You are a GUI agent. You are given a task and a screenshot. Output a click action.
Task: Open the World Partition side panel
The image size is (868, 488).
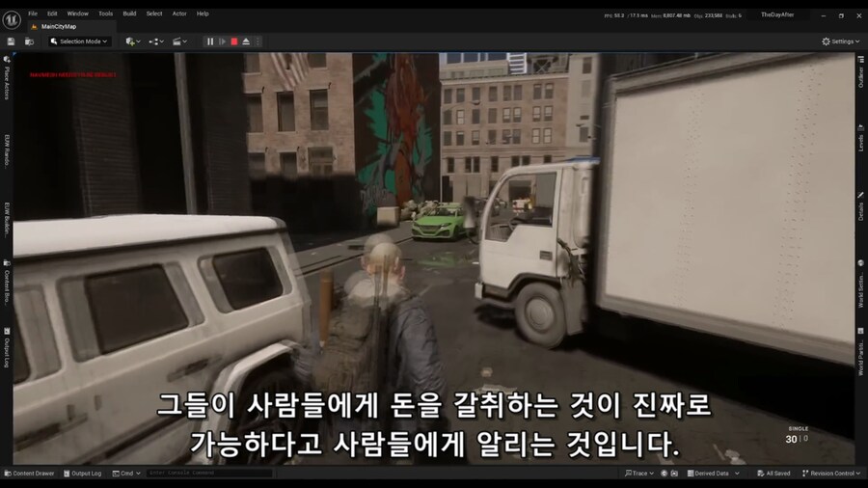861,352
